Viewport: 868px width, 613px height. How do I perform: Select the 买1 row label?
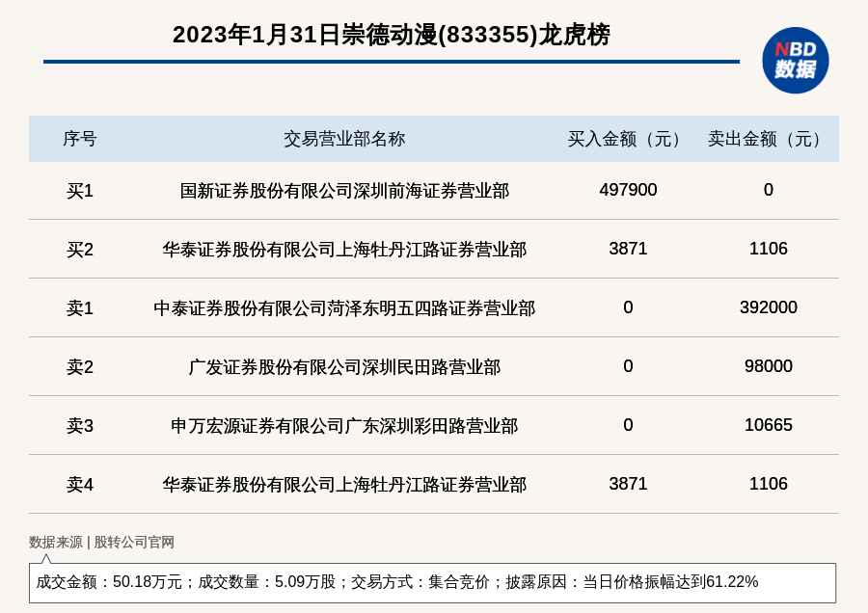pos(80,191)
